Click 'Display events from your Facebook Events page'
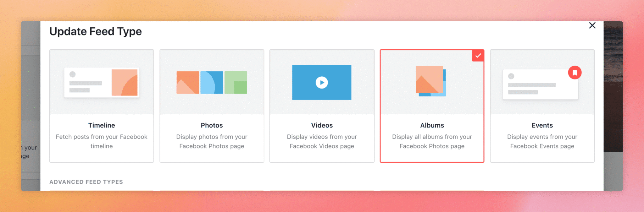 pos(542,141)
